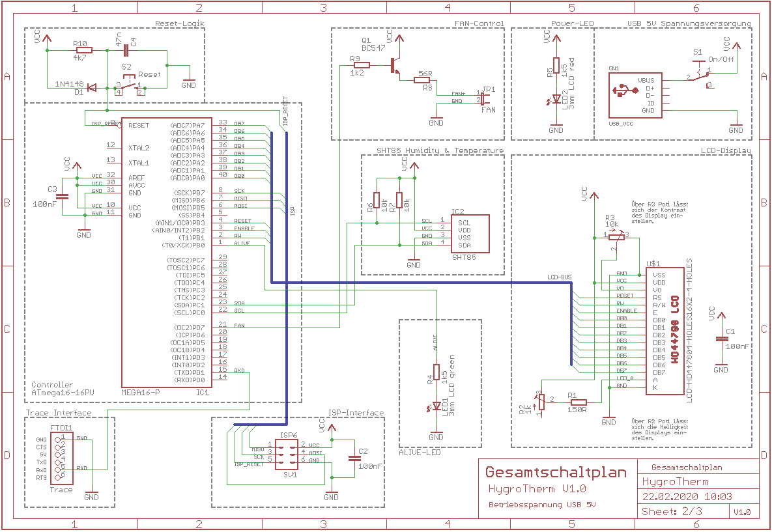Click the HD44780 LCD module symbol

click(x=665, y=331)
